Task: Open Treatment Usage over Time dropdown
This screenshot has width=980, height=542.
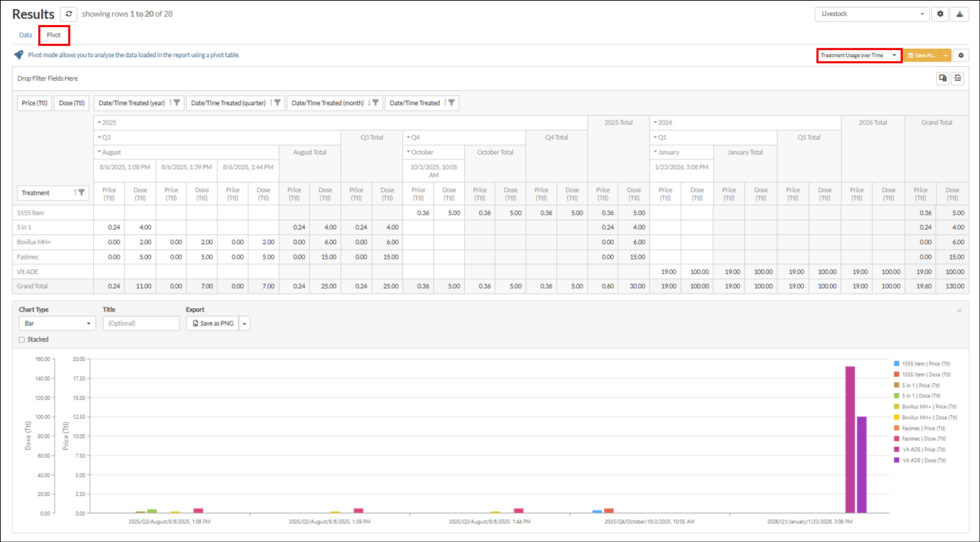Action: (x=858, y=55)
